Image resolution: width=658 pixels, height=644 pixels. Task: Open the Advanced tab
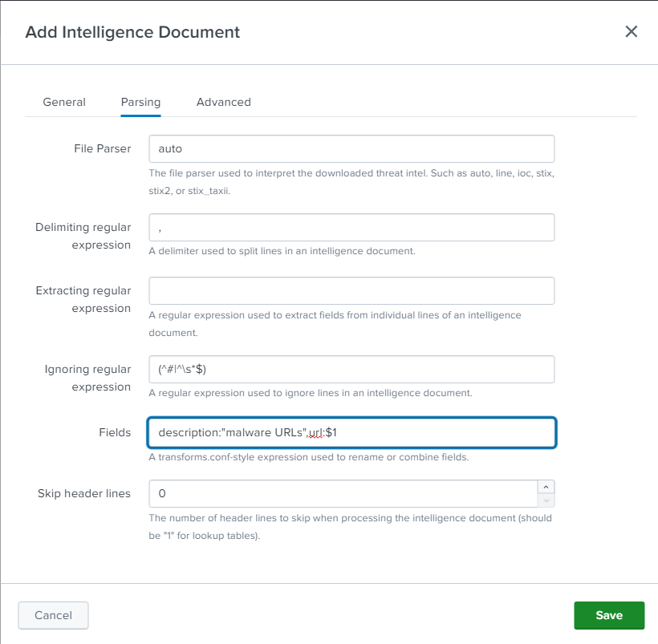click(223, 102)
